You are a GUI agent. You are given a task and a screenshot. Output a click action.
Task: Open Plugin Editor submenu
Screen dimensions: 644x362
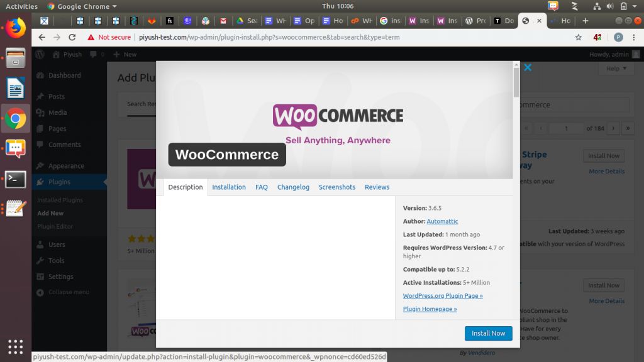pos(55,226)
